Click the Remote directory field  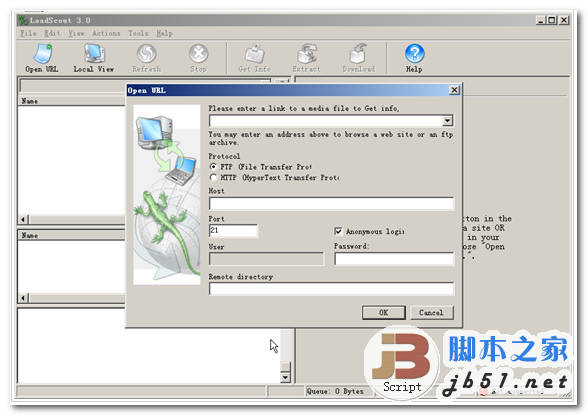[x=332, y=289]
